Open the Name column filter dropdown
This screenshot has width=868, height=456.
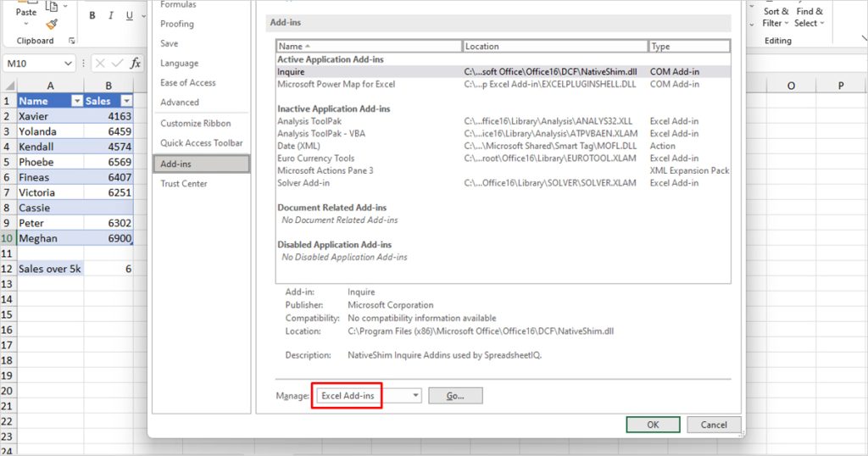(x=77, y=101)
